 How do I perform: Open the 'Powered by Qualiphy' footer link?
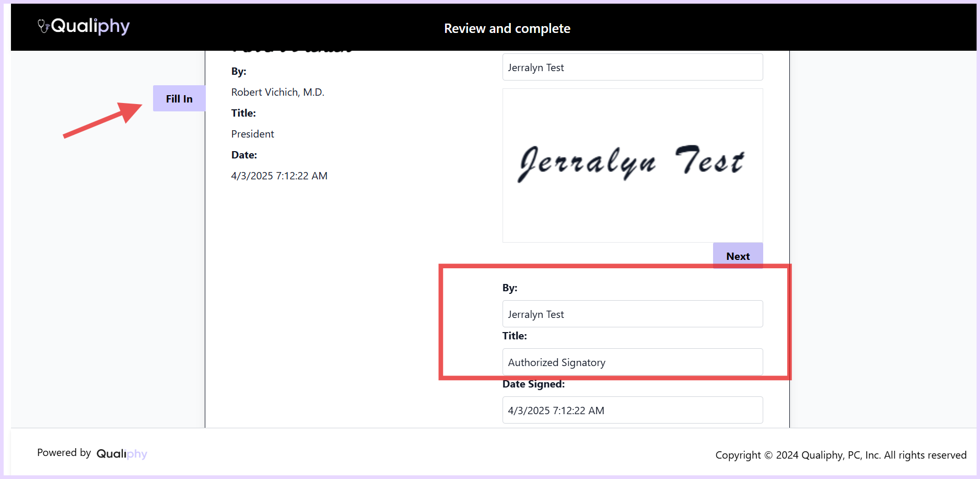coord(92,453)
